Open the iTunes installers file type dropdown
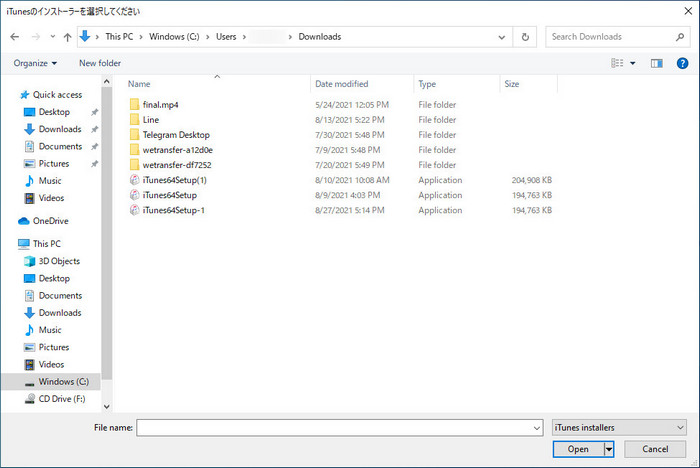Viewport: 700px width, 468px height. tap(619, 428)
